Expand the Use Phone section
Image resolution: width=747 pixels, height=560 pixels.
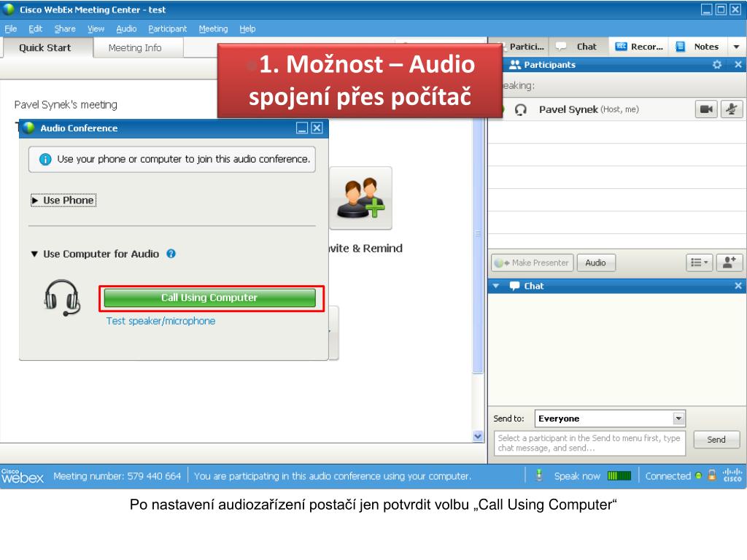(63, 201)
